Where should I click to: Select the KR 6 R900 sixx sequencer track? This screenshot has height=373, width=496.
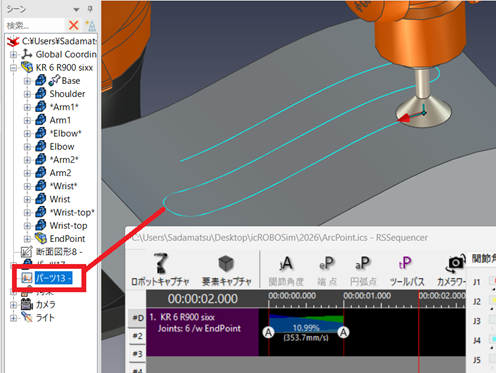(202, 332)
